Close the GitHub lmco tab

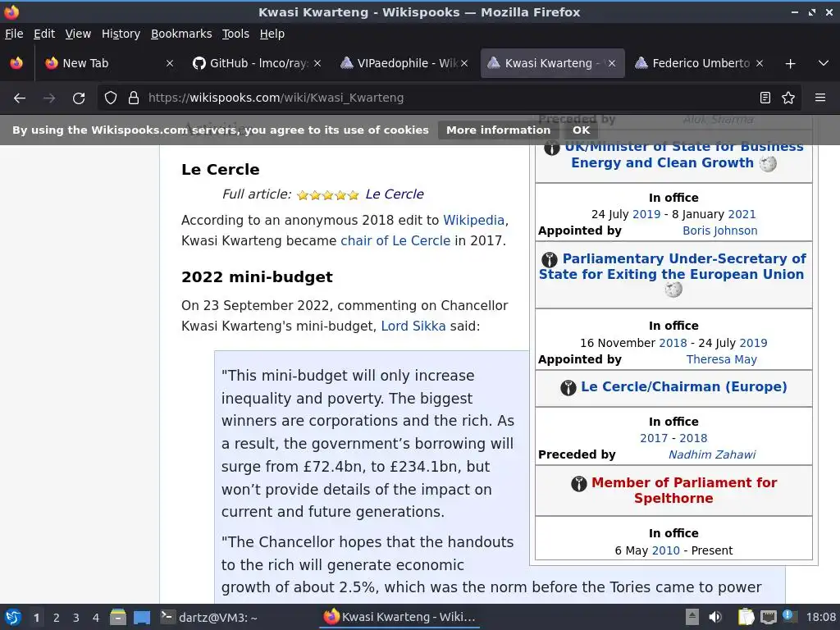click(x=317, y=63)
